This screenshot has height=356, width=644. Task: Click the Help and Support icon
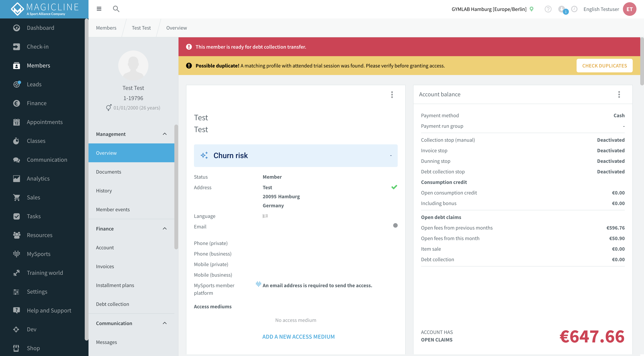[x=17, y=310]
